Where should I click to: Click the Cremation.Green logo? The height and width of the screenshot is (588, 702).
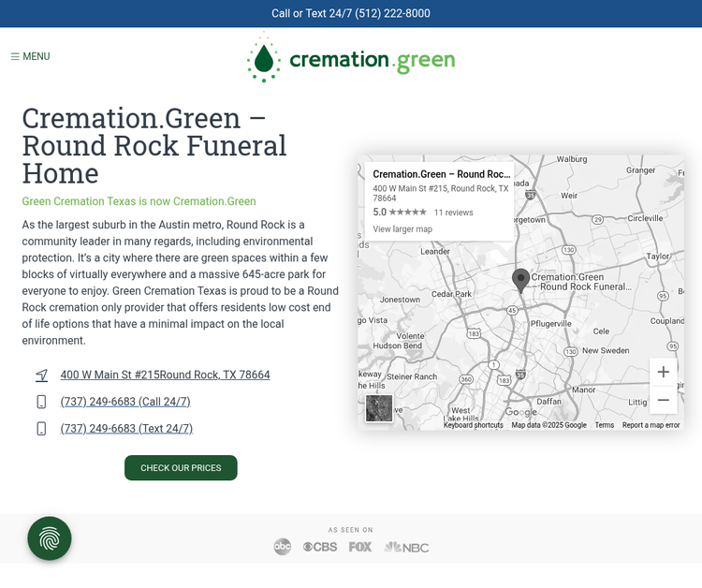(x=351, y=59)
